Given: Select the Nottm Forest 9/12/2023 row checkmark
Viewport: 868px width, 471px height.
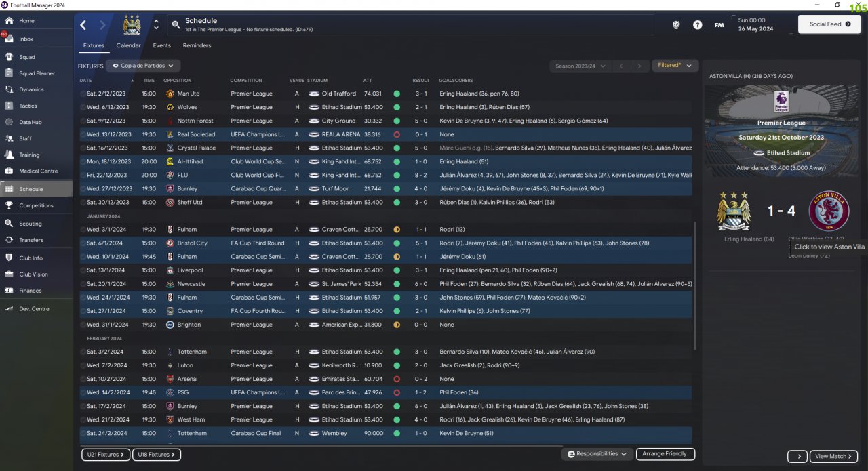Looking at the screenshot, I should coord(83,121).
